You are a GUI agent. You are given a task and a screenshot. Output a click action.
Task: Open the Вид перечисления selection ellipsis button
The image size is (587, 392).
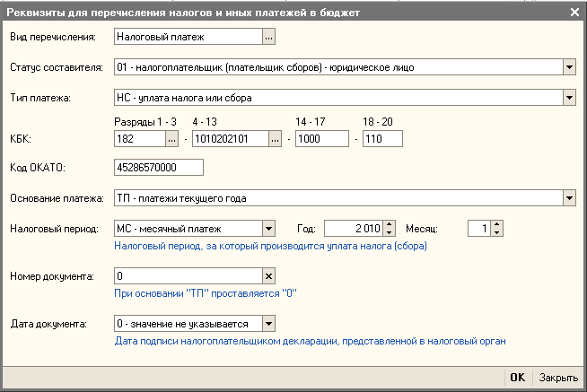coord(268,38)
